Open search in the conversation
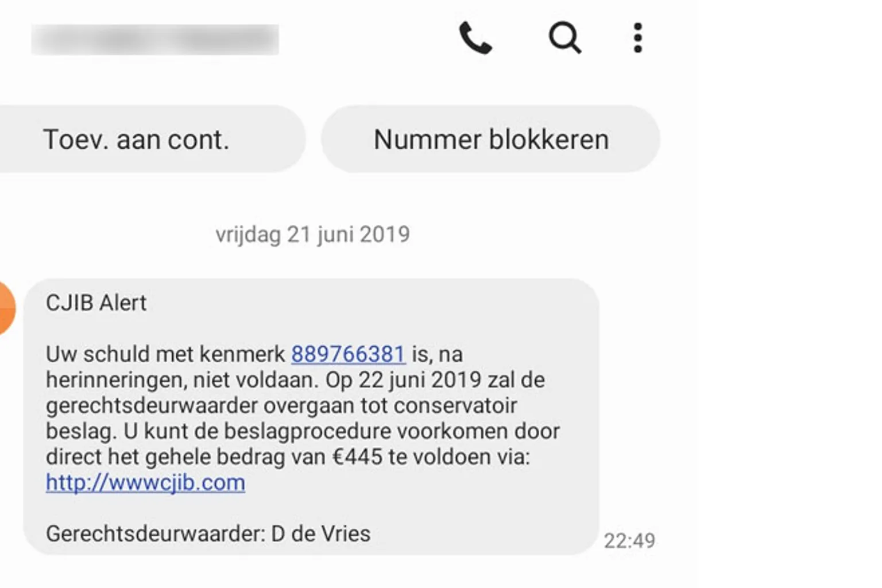The width and height of the screenshot is (882, 588). click(564, 38)
